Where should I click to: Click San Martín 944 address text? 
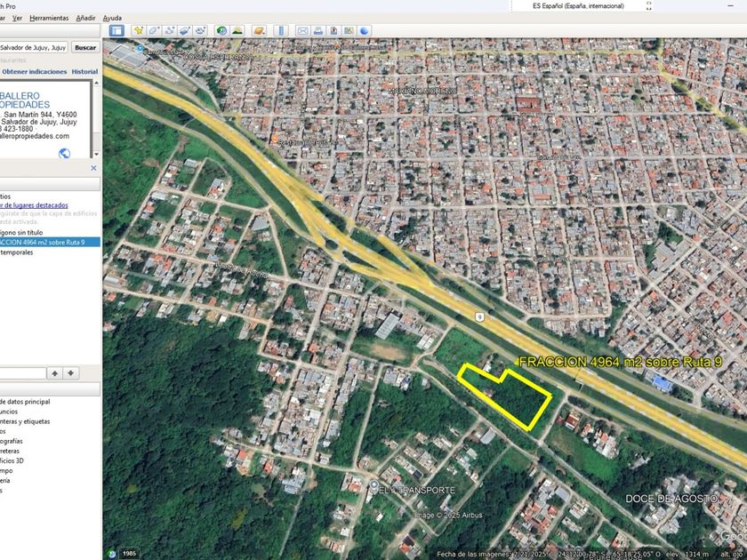click(40, 115)
